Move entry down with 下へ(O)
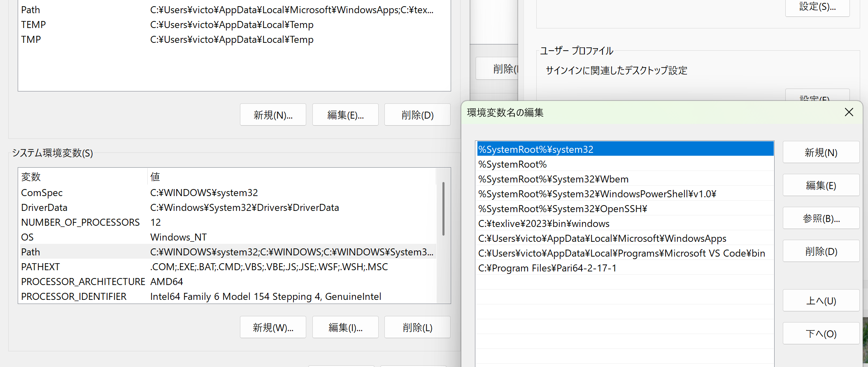The height and width of the screenshot is (367, 868). pyautogui.click(x=821, y=334)
